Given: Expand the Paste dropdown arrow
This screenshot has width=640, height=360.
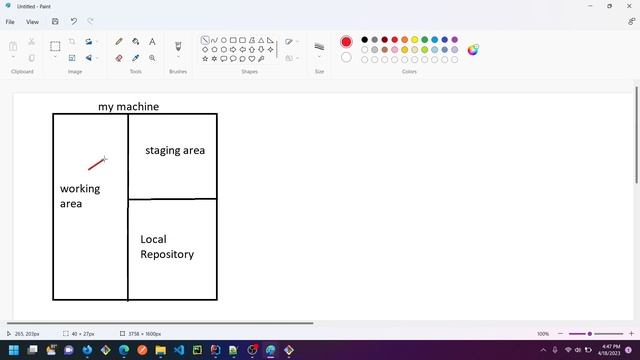Looking at the screenshot, I should tap(13, 58).
